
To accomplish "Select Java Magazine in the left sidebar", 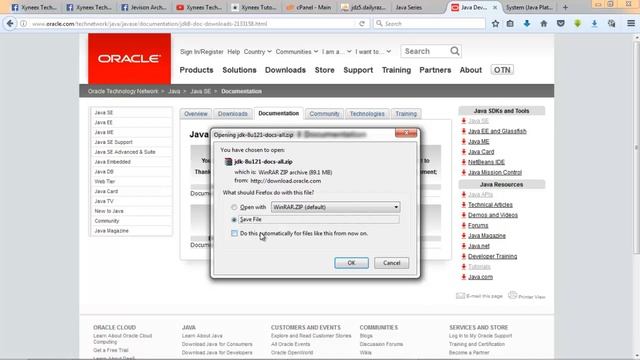I will pos(131,231).
